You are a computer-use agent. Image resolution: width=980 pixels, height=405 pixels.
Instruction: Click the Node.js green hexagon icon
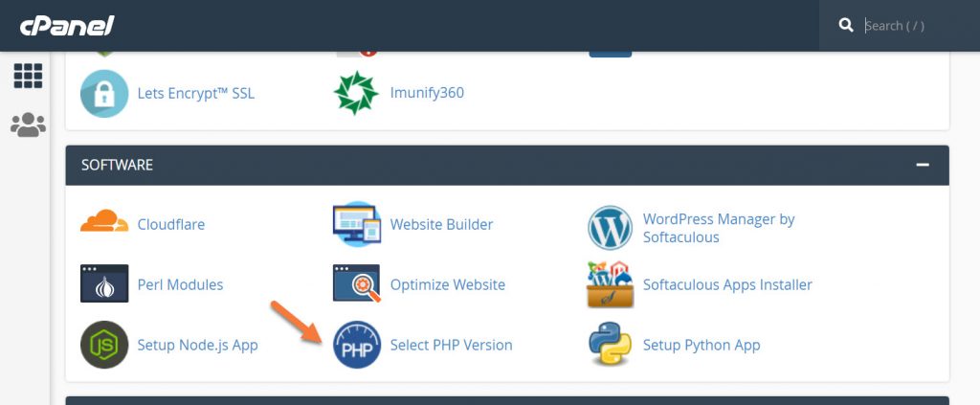pyautogui.click(x=104, y=345)
